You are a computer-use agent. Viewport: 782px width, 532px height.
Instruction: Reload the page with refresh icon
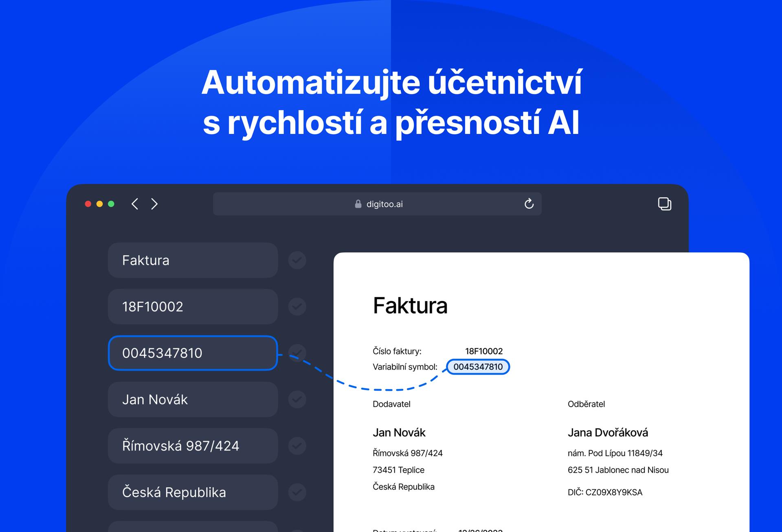[x=529, y=204]
